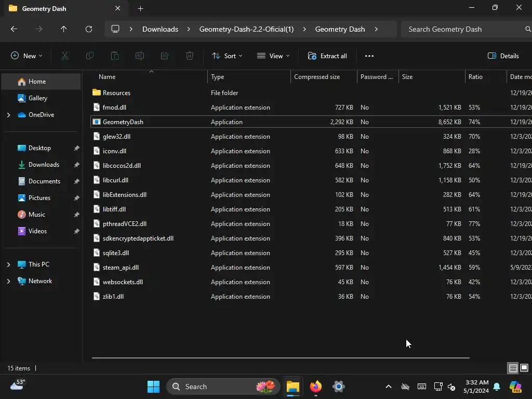Click the Share icon in toolbar
The width and height of the screenshot is (532, 399).
click(x=165, y=56)
